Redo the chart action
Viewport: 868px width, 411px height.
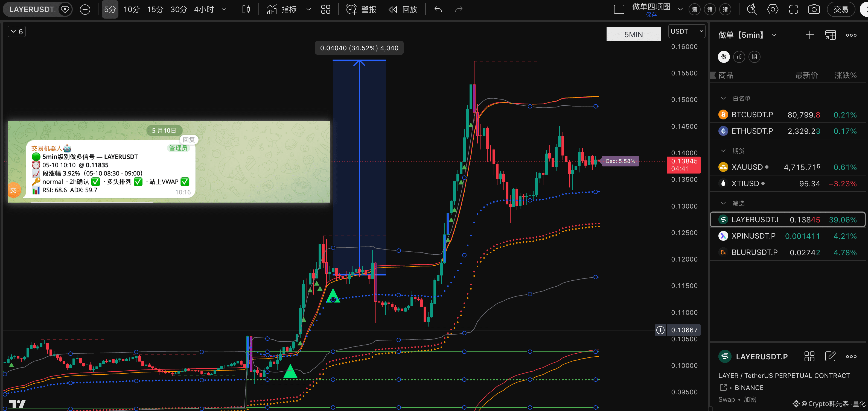[459, 9]
